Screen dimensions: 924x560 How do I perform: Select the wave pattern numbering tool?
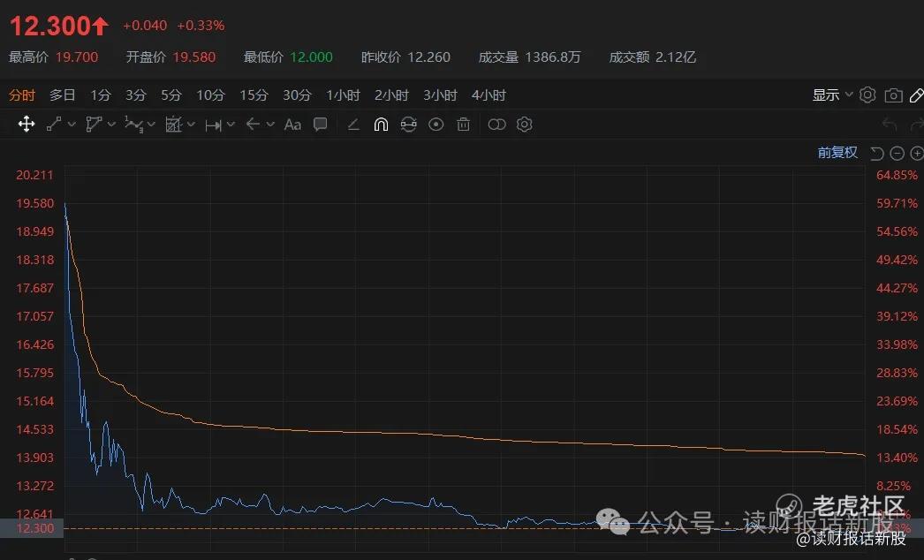pos(133,124)
